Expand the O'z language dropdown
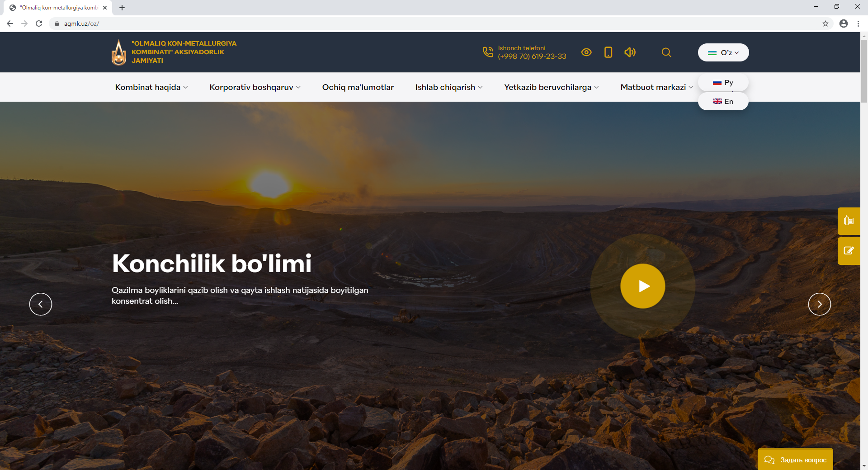This screenshot has height=470, width=868. 723,52
